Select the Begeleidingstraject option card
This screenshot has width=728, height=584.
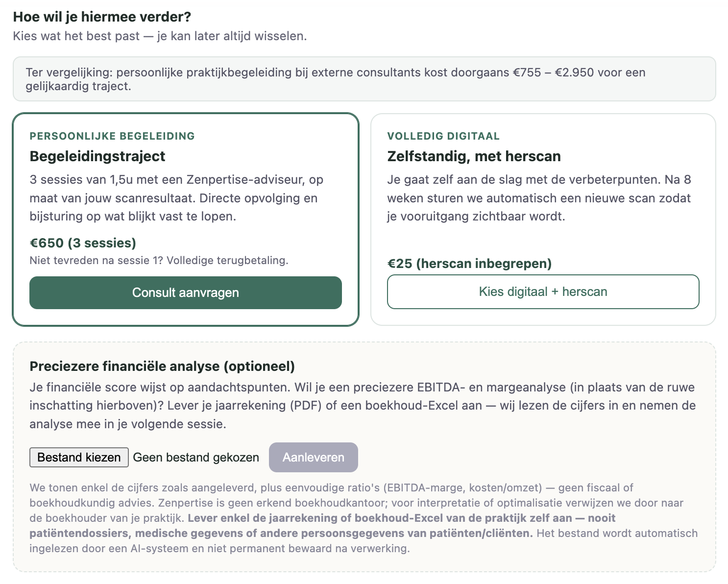pyautogui.click(x=186, y=219)
